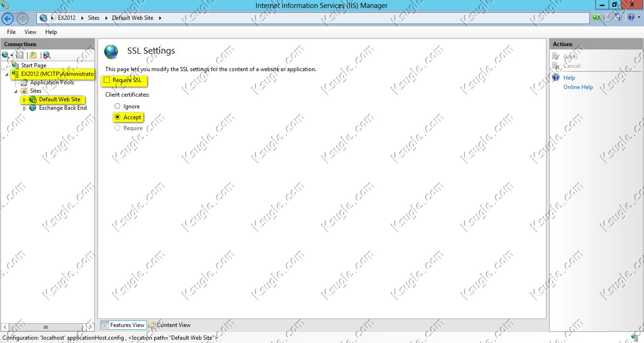The image size is (644, 343).
Task: Click the Application Pools icon in tree
Action: point(25,82)
